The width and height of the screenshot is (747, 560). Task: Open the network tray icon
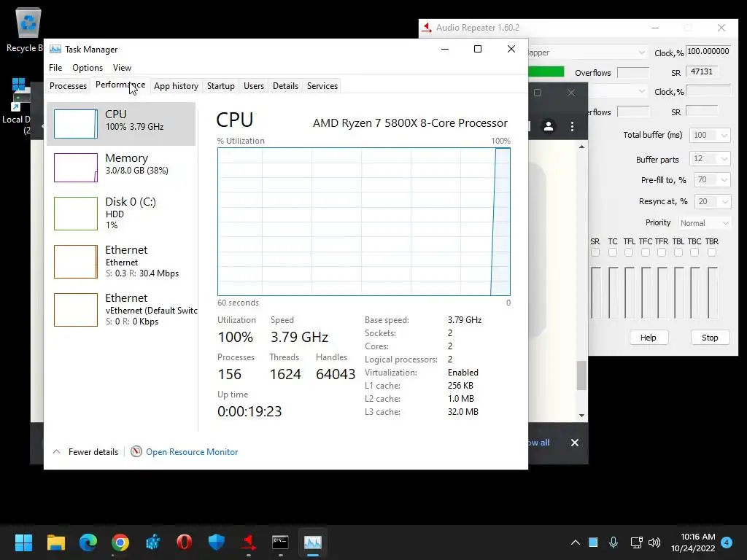click(636, 542)
